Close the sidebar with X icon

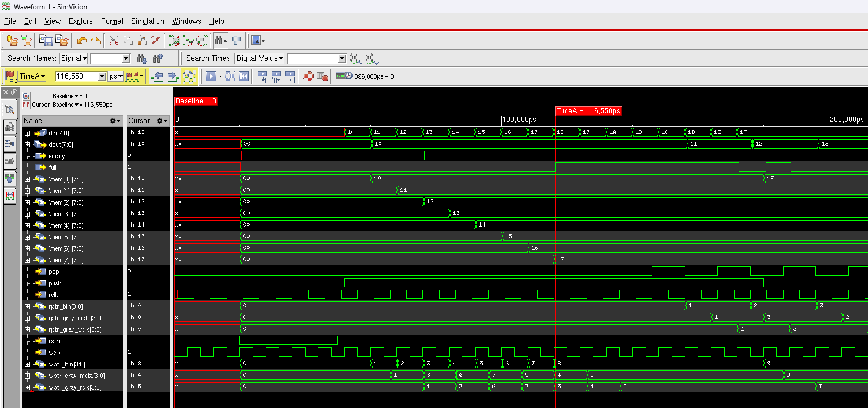[6, 92]
